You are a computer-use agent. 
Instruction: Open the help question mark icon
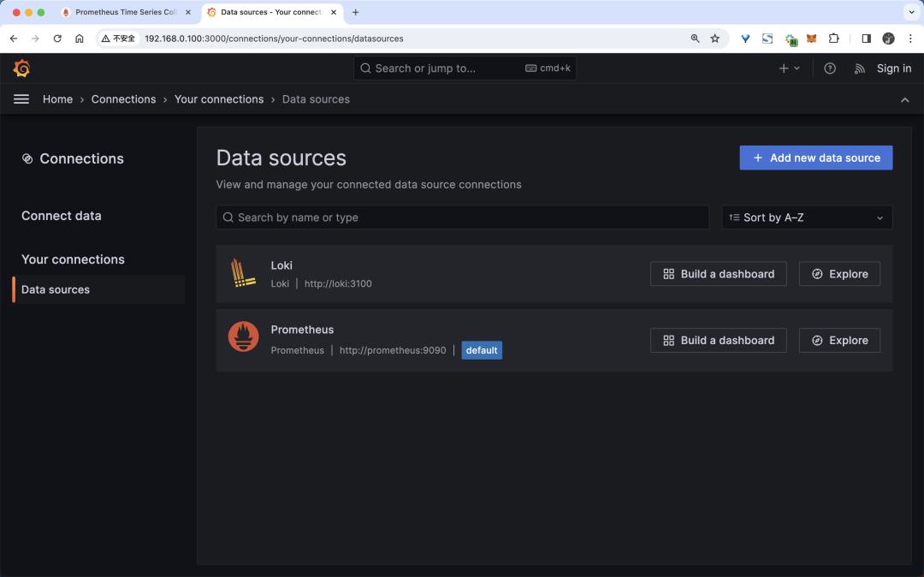click(x=829, y=68)
